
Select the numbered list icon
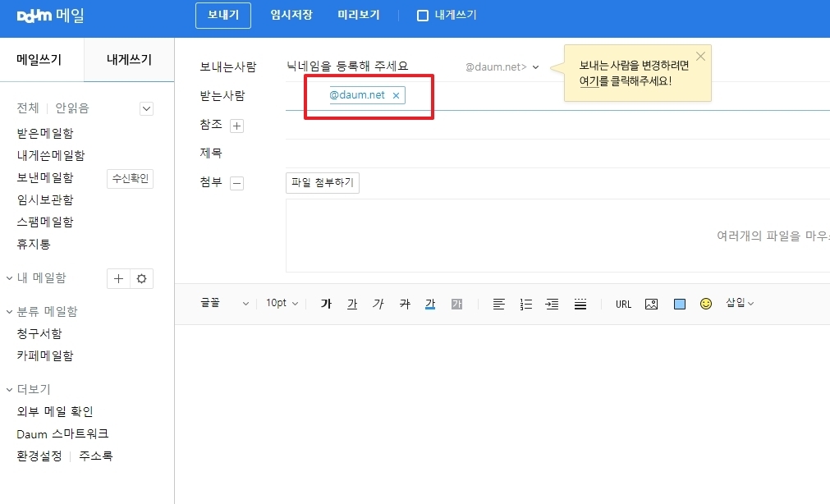pyautogui.click(x=525, y=303)
